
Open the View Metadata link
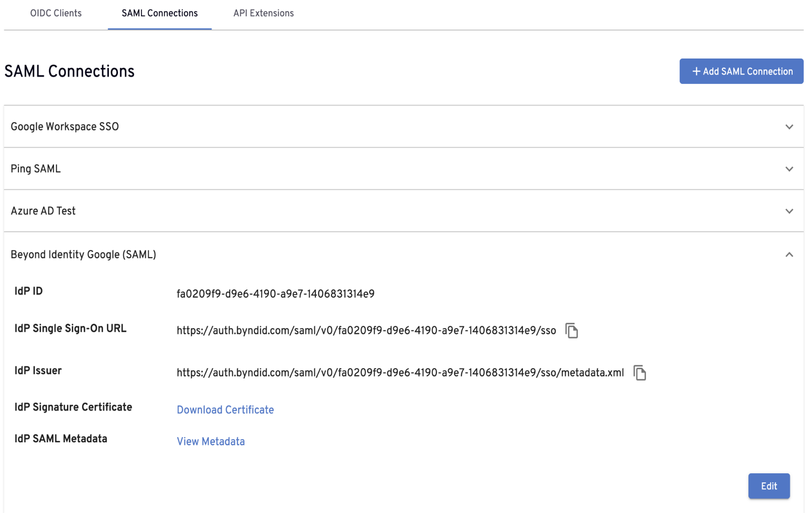tap(211, 442)
